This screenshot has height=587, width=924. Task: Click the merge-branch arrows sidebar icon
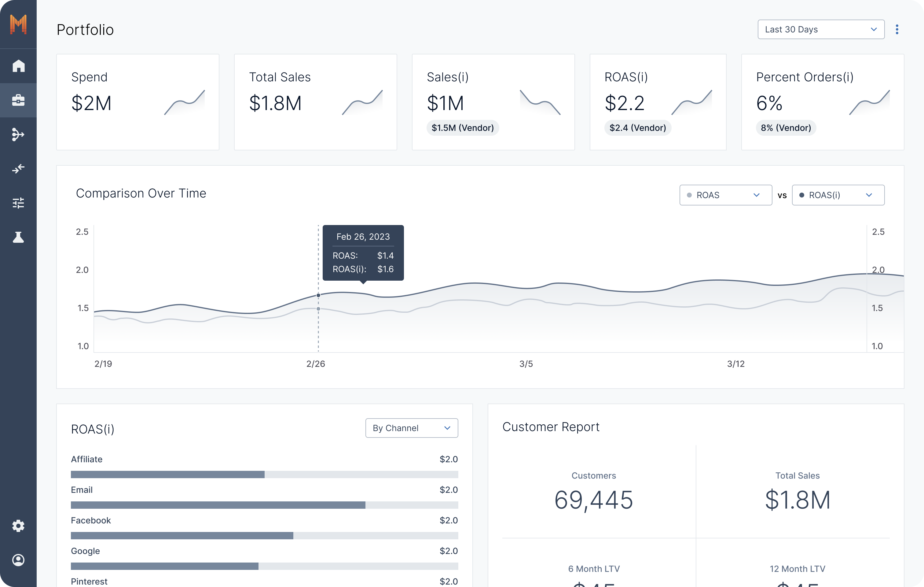[18, 135]
